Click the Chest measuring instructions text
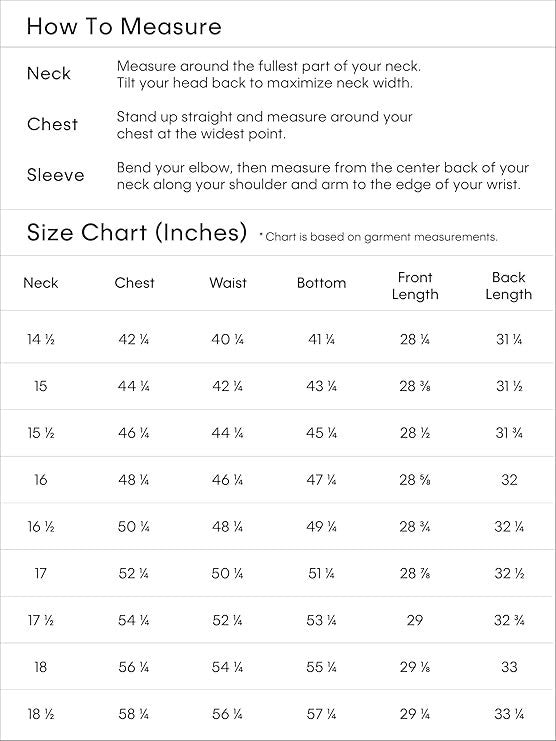Image resolution: width=556 pixels, height=741 pixels. pos(265,125)
